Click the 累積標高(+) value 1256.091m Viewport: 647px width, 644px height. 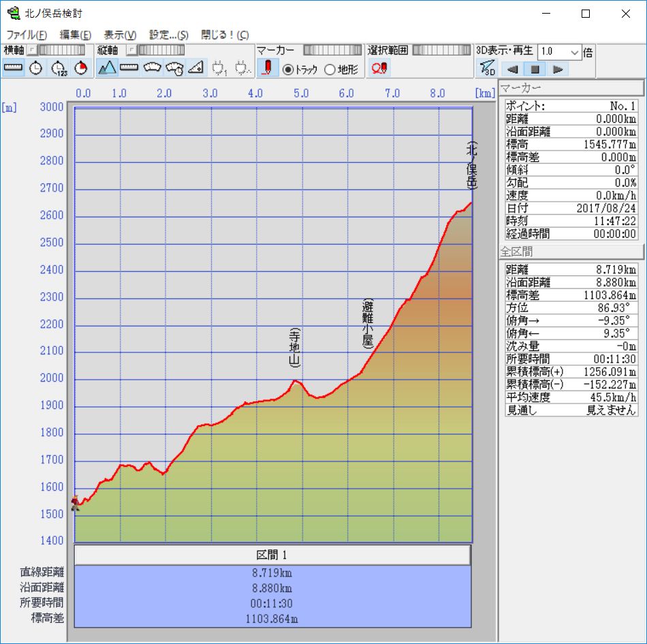[x=610, y=371]
